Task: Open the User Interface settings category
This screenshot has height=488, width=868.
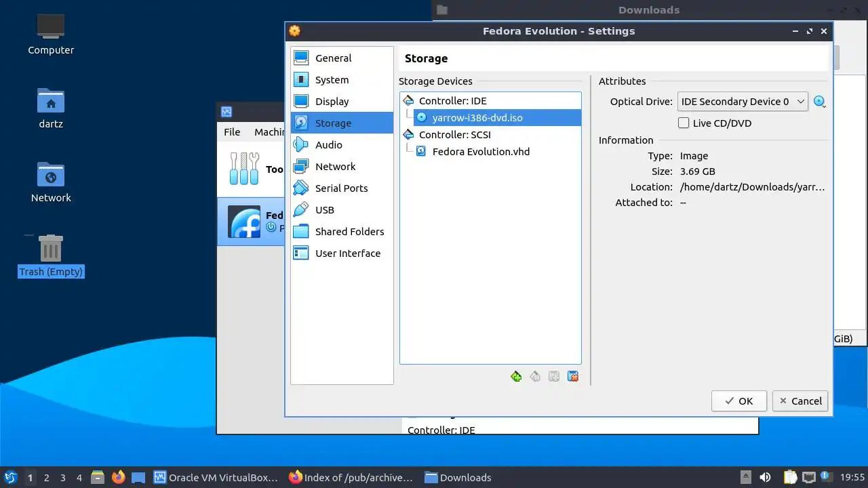Action: point(342,253)
